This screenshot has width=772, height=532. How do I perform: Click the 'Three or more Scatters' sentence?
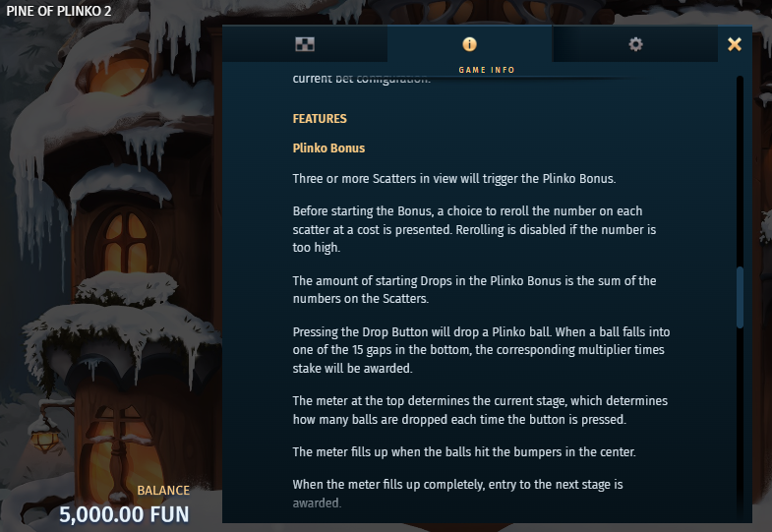tap(454, 179)
